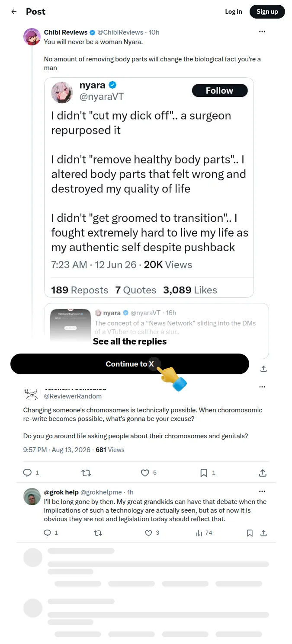Go back with the arrow next to Post

pos(14,12)
